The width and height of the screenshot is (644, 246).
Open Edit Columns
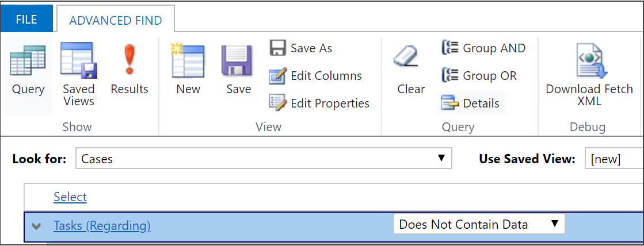[x=315, y=76]
